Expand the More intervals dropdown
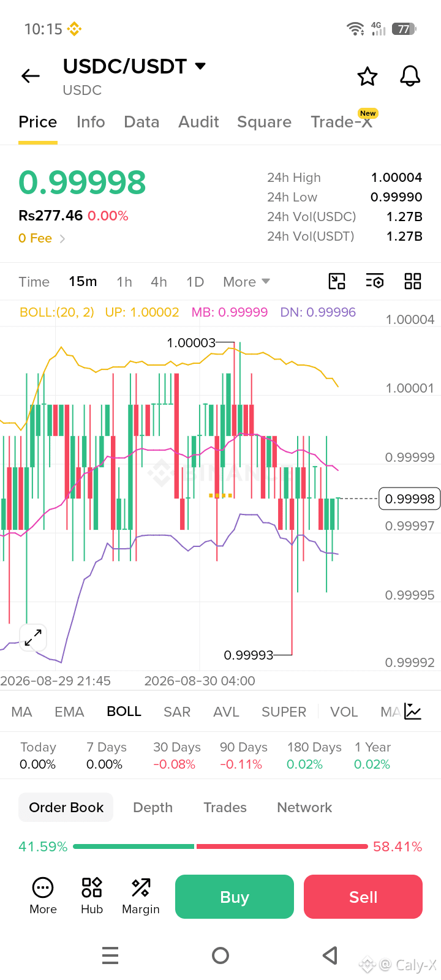Image resolution: width=441 pixels, height=980 pixels. point(246,282)
